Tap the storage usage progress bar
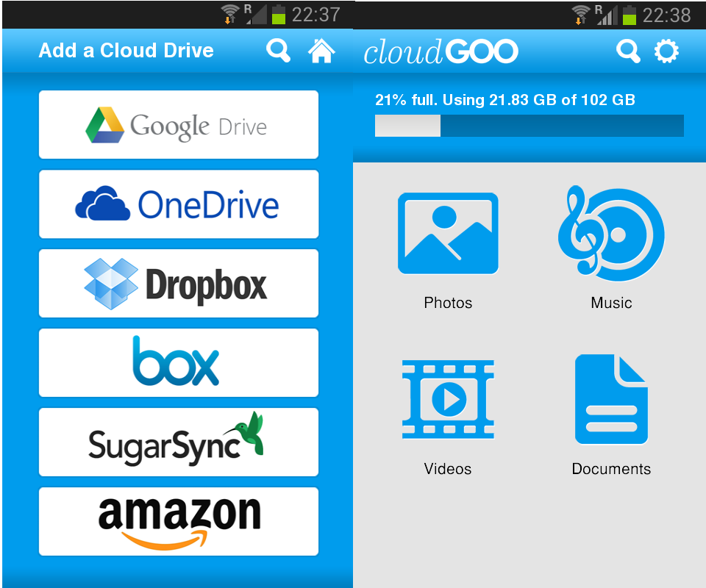 [x=529, y=126]
